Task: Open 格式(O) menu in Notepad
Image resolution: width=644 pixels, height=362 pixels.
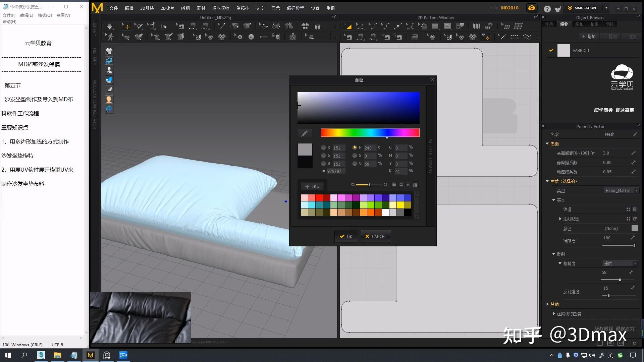Action: tap(45, 15)
